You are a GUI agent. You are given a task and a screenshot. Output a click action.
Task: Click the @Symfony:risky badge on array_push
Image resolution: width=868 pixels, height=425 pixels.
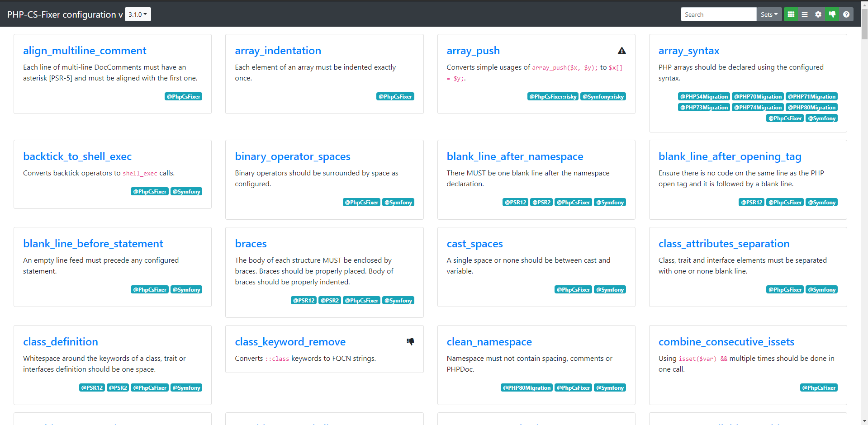pos(603,97)
